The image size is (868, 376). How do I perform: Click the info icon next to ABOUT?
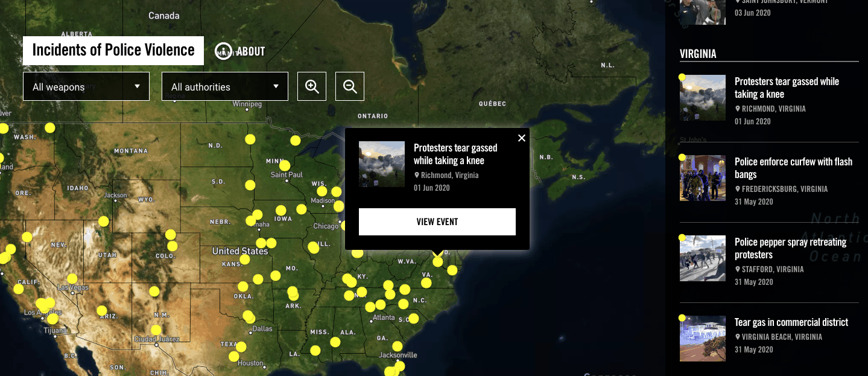click(x=223, y=51)
